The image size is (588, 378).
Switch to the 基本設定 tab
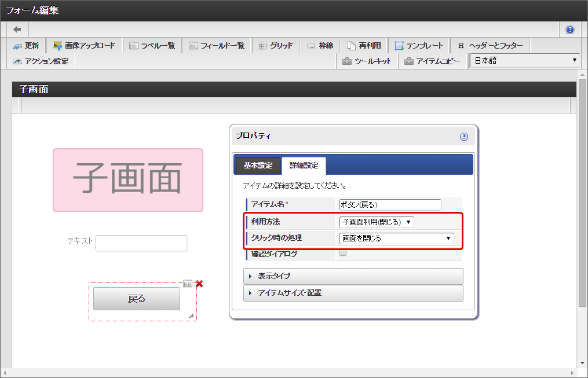[x=258, y=166]
